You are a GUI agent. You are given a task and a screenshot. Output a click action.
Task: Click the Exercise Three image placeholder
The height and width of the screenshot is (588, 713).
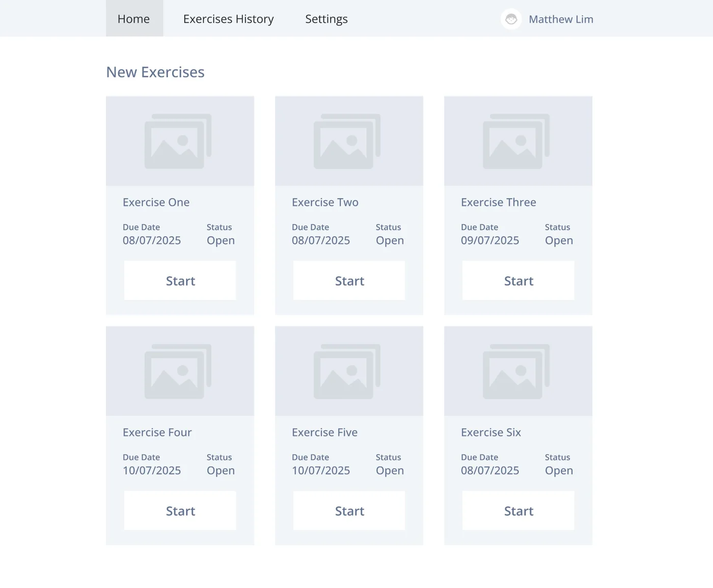pyautogui.click(x=518, y=141)
